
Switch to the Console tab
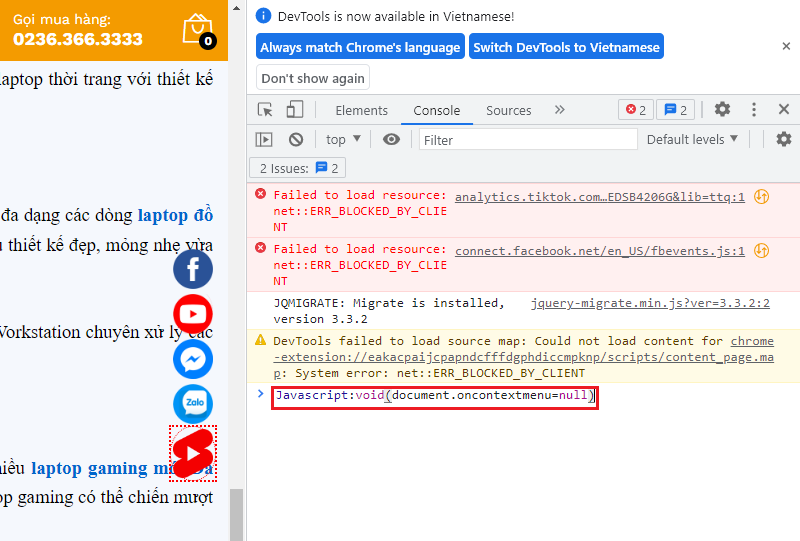[437, 110]
